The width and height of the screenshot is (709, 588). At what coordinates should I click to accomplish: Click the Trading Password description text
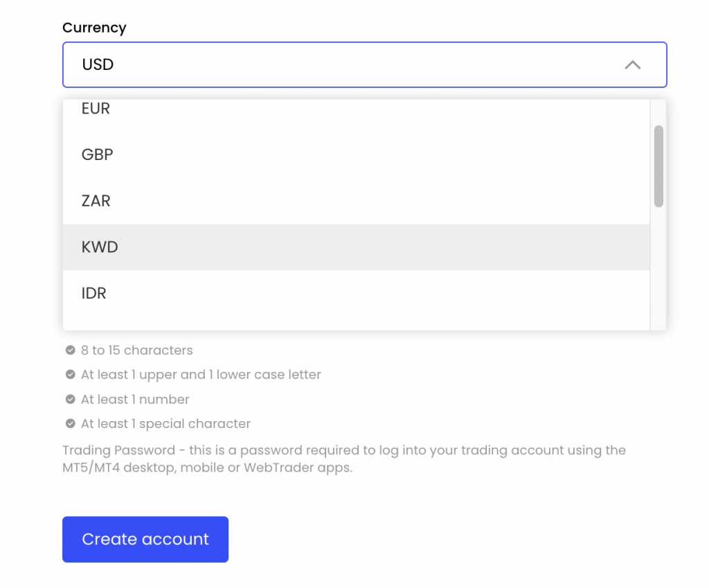coord(346,458)
